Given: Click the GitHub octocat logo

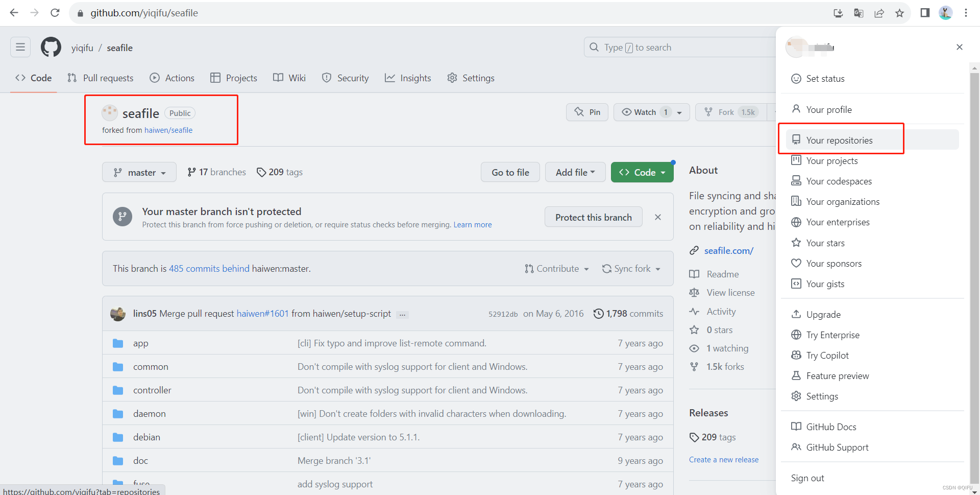Looking at the screenshot, I should click(51, 47).
